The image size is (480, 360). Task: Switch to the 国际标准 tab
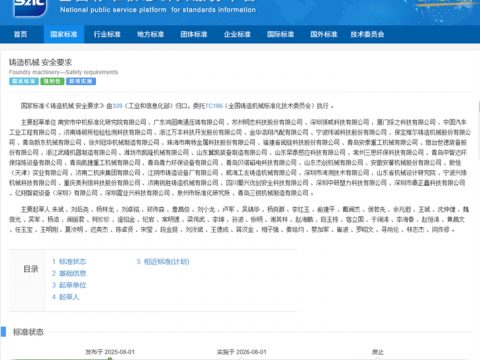[280, 34]
